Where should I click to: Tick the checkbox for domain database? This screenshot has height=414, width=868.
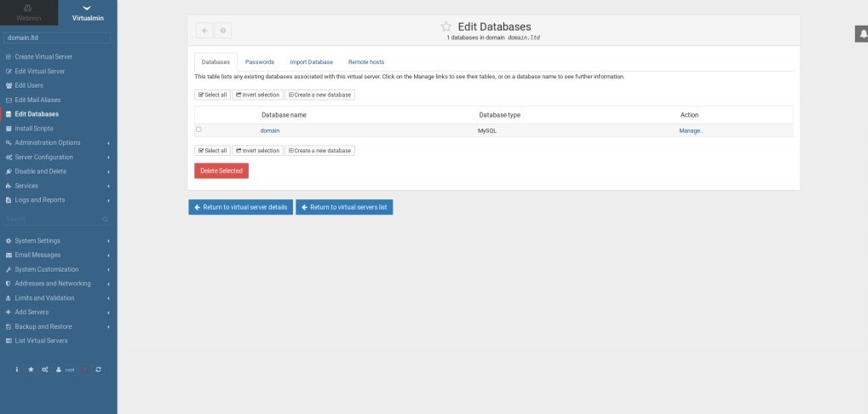[199, 129]
